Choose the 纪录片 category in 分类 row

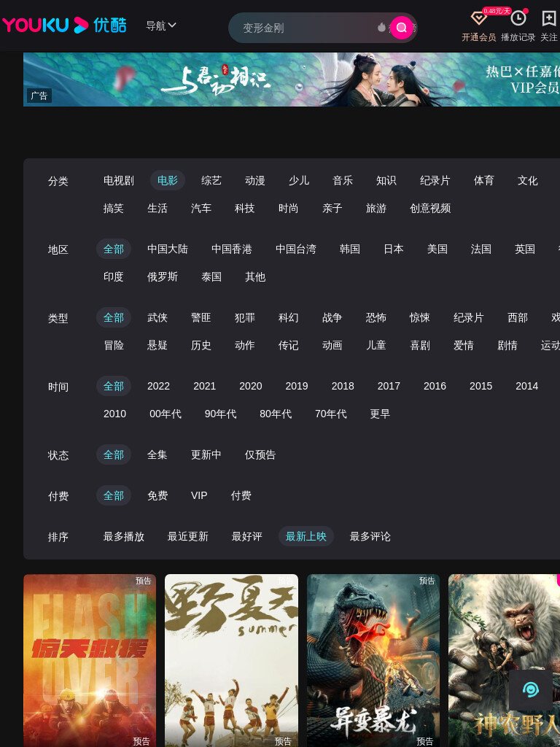tap(435, 181)
